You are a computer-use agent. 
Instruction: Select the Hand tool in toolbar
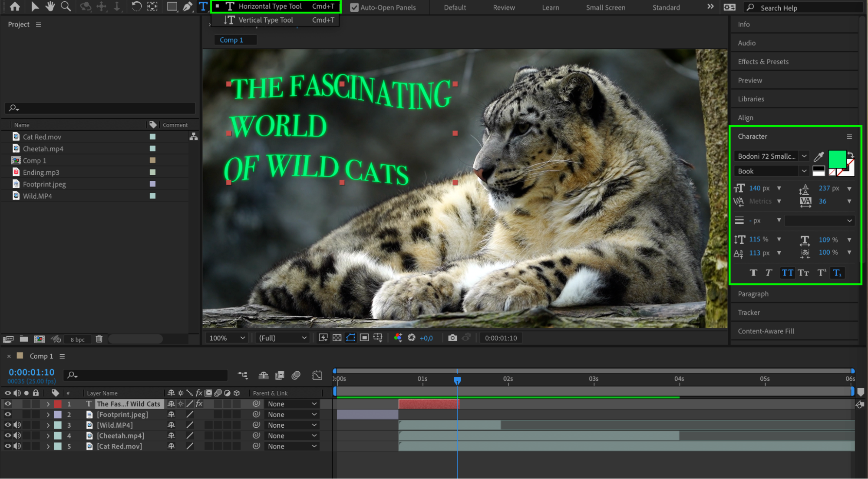pos(50,7)
